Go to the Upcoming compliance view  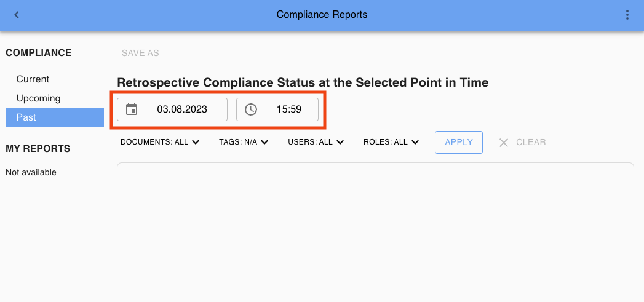(x=38, y=98)
